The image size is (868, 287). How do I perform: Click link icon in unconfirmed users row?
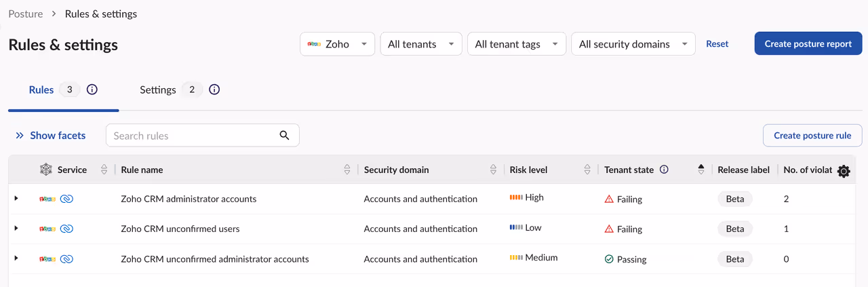[x=66, y=229]
